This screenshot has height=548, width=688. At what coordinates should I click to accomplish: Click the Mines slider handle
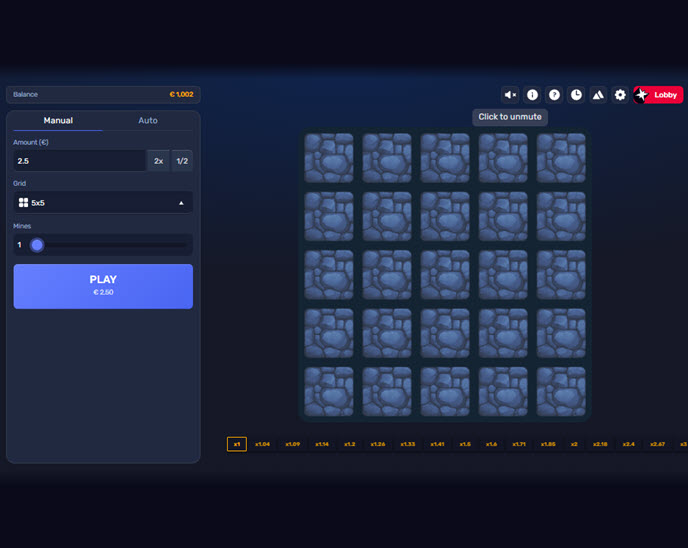coord(37,245)
